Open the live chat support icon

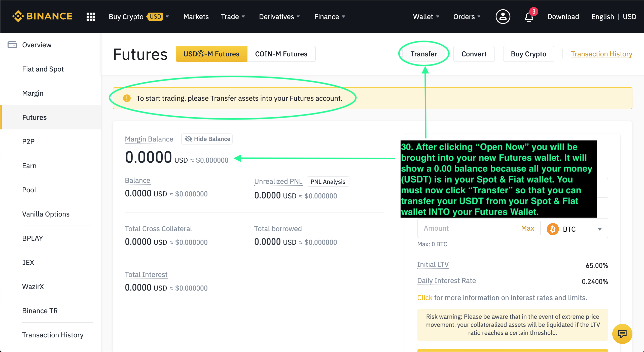[622, 334]
